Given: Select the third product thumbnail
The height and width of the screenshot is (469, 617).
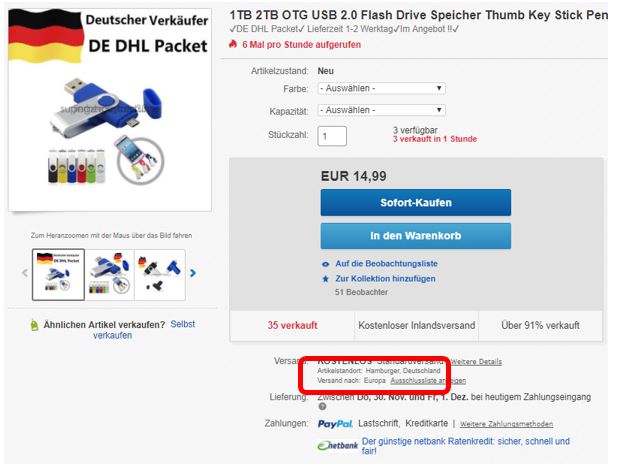Looking at the screenshot, I should click(160, 275).
